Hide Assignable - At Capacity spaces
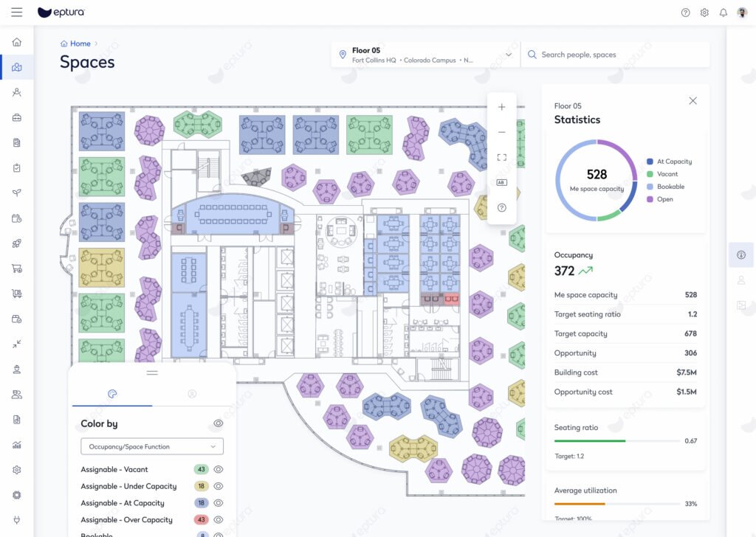The height and width of the screenshot is (537, 756). [x=218, y=503]
